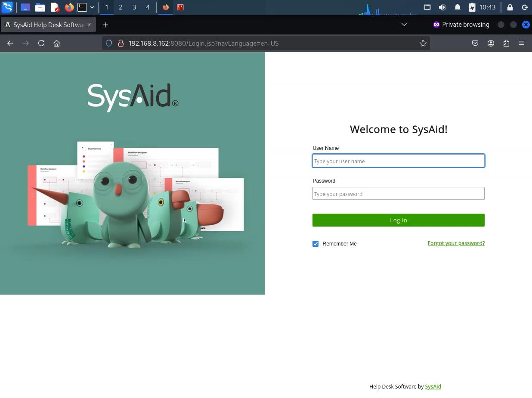Click the log out panel icon
Image resolution: width=532 pixels, height=398 pixels.
[x=525, y=7]
